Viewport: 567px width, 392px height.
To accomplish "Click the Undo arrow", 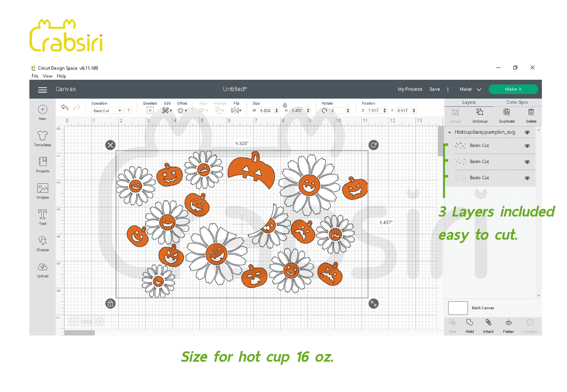I will [64, 108].
